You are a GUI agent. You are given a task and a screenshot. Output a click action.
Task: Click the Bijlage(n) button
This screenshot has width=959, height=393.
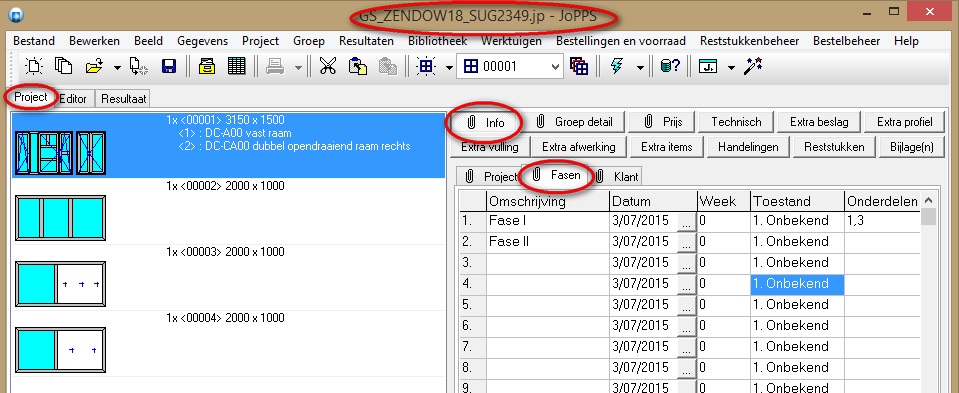pos(913,147)
